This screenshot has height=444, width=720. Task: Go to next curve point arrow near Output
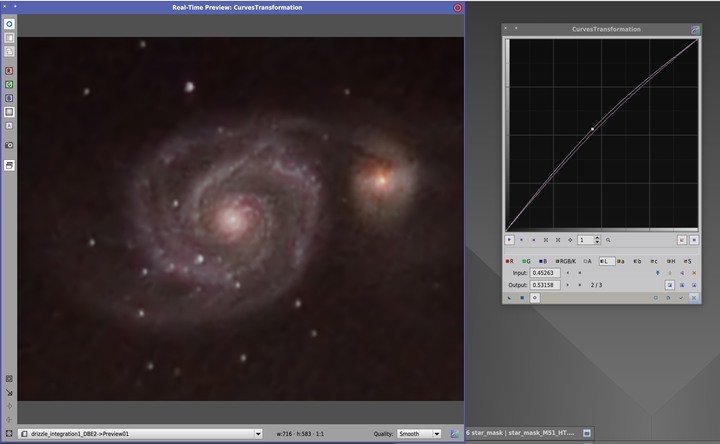pos(568,285)
